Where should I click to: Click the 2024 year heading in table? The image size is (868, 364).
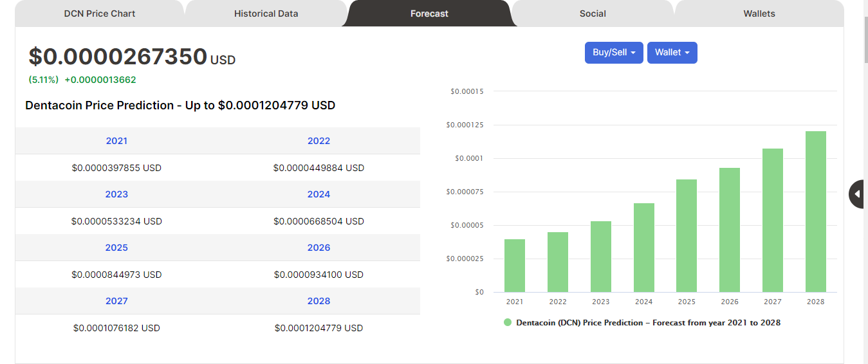coord(319,194)
